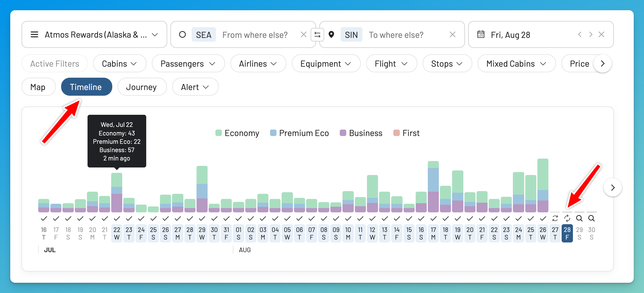Expand the Equipment filter
This screenshot has height=293, width=644.
pos(326,64)
